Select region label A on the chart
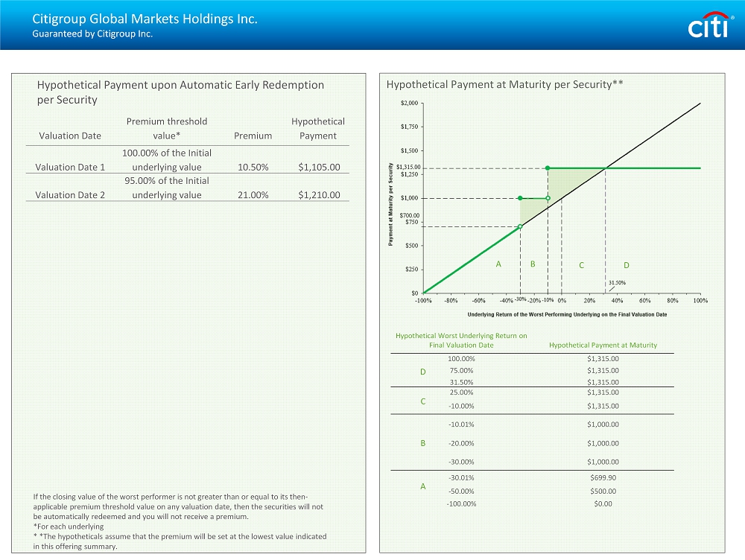The height and width of the screenshot is (560, 745). pos(498,264)
